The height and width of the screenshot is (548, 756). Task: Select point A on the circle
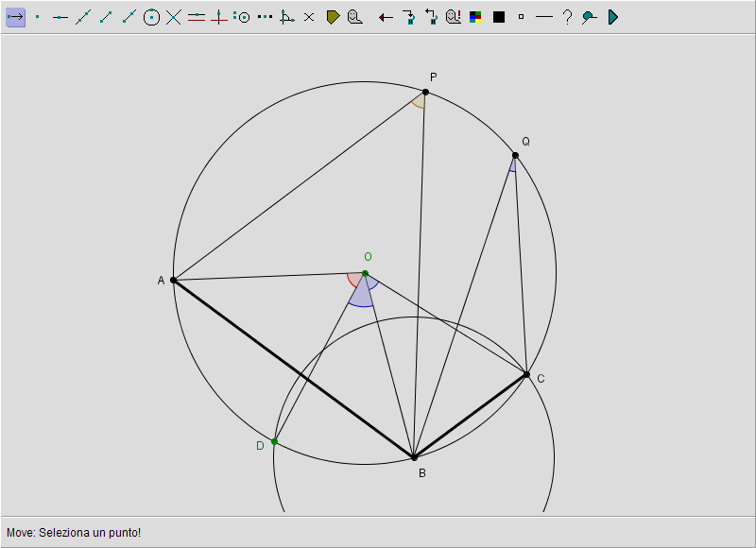174,280
